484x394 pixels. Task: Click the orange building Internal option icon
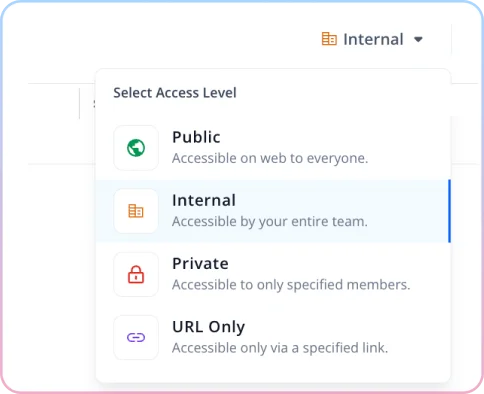coord(136,211)
